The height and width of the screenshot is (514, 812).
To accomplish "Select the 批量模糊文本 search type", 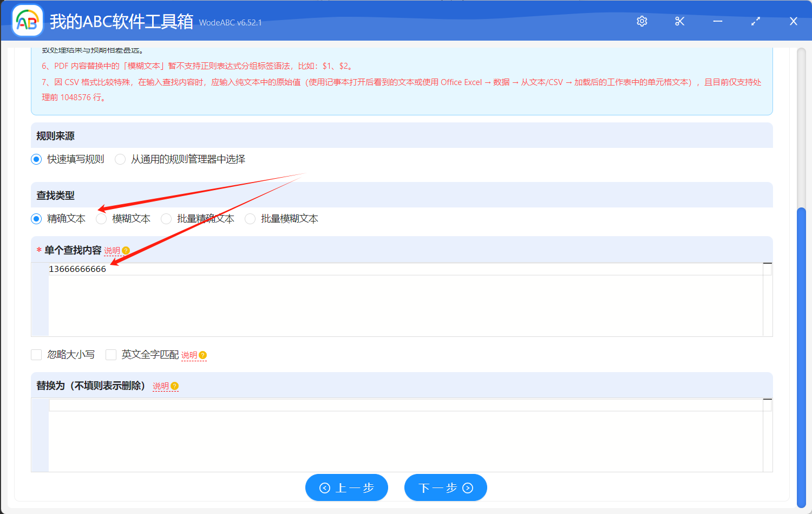I will click(x=250, y=218).
